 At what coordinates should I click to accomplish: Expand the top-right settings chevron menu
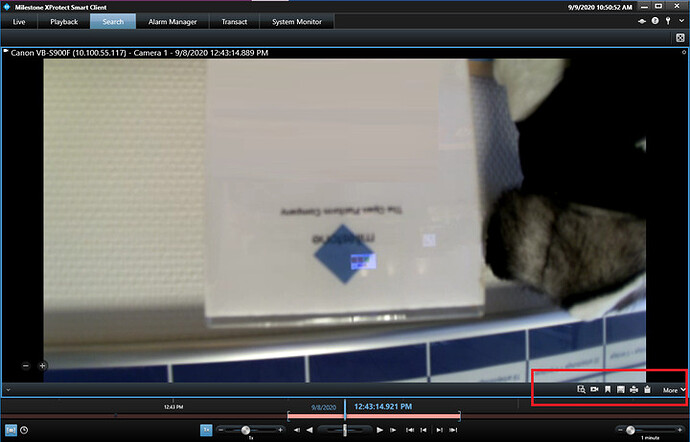click(681, 21)
